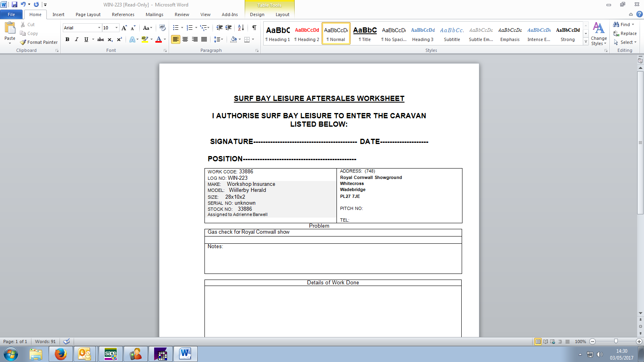This screenshot has height=362, width=644.
Task: Apply subscript formatting
Action: tap(110, 39)
